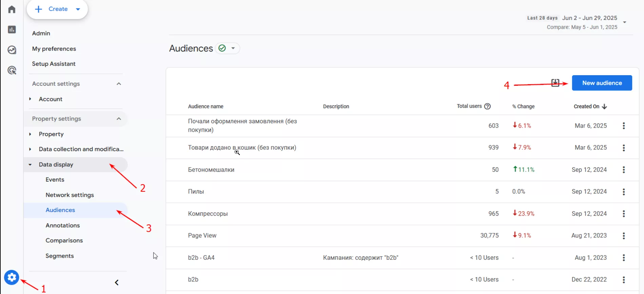Collapse the Account settings section
The image size is (644, 294).
click(119, 84)
